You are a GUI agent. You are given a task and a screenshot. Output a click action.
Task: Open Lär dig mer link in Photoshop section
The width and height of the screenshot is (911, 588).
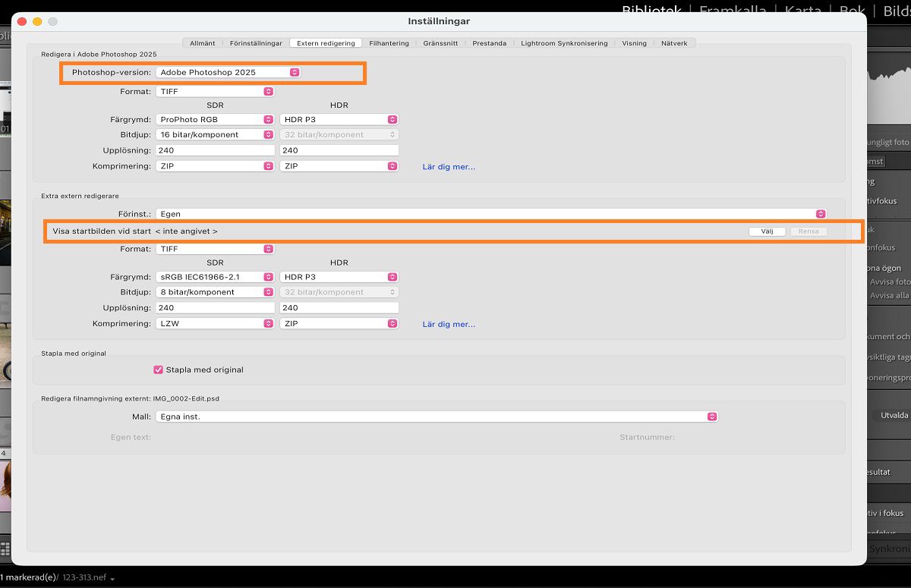pyautogui.click(x=449, y=167)
